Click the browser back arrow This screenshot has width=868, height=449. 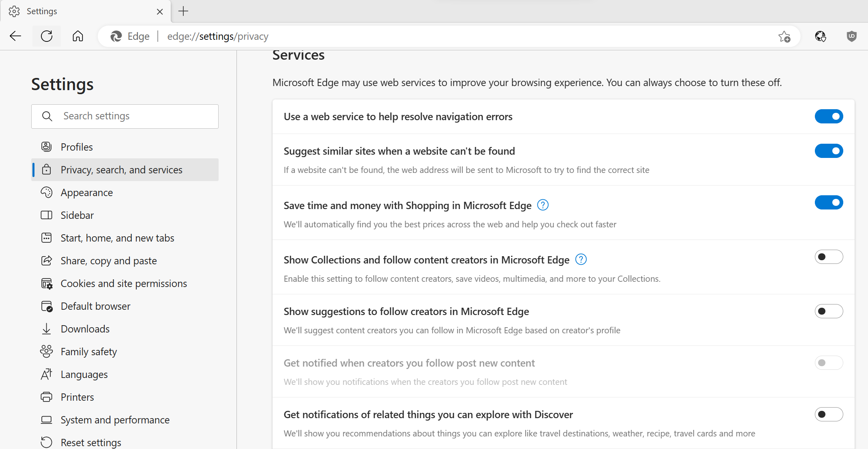click(15, 36)
